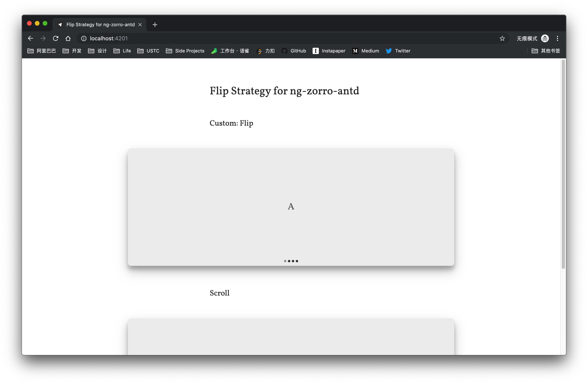Expand the Side Projects bookmark folder

[x=185, y=51]
